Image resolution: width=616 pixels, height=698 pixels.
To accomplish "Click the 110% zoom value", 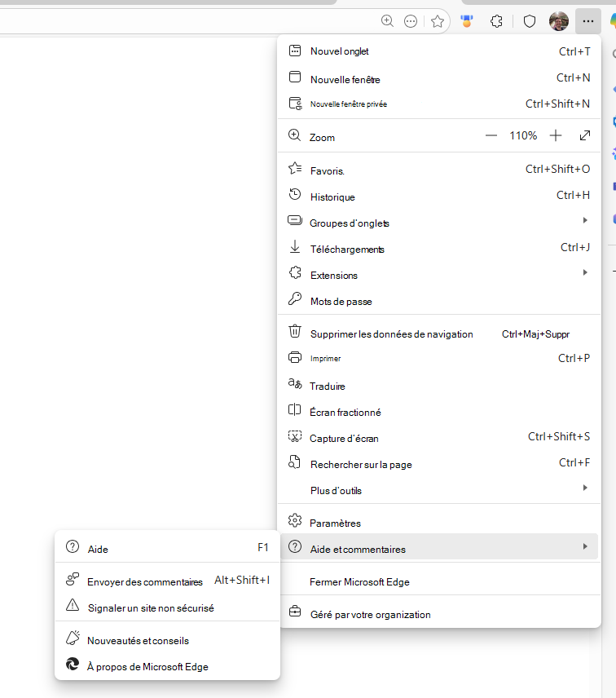I will coord(523,135).
